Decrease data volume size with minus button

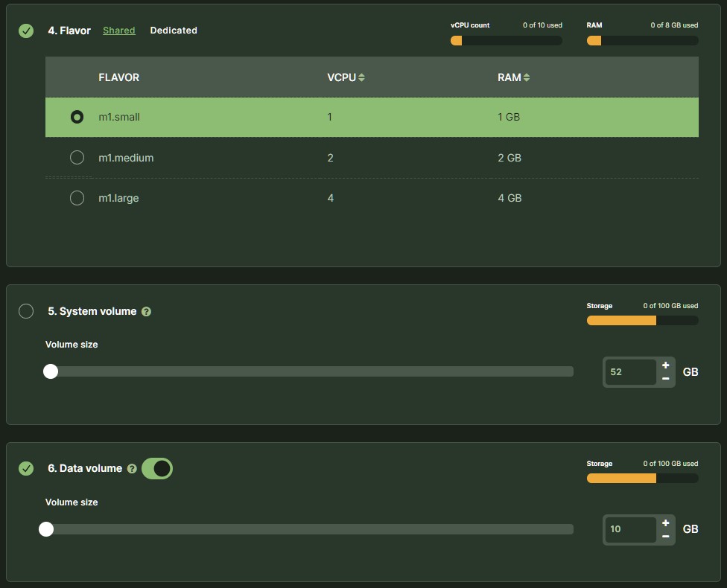665,536
